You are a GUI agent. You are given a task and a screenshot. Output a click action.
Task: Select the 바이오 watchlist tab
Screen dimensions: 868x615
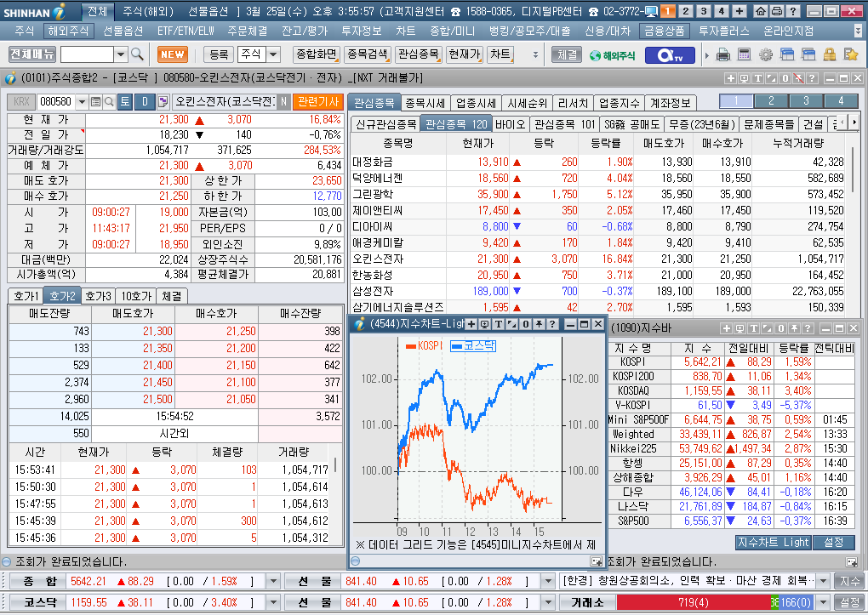(510, 124)
